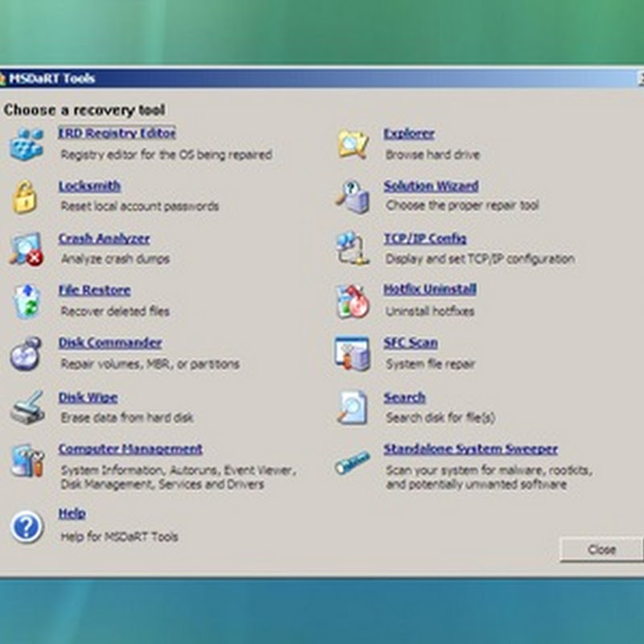The image size is (644, 644).
Task: Click the text 'Scan your system for malware, rootkits,'
Action: [489, 470]
